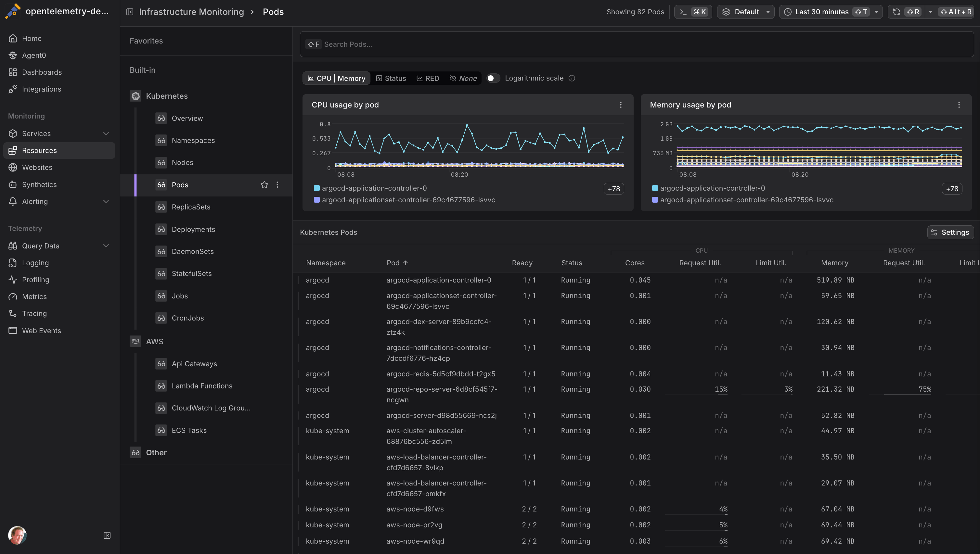Screen dimensions: 980x554
Task: Open the refresh interval dropdown arrow
Action: (930, 12)
